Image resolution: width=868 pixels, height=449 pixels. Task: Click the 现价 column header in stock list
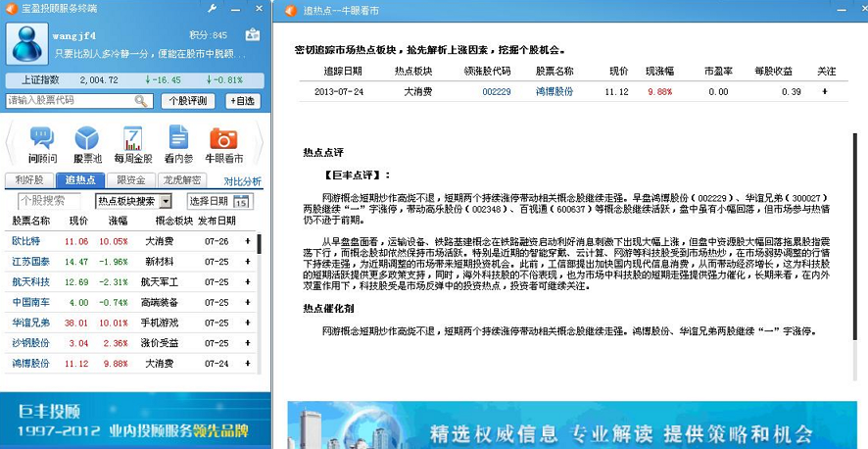click(78, 221)
